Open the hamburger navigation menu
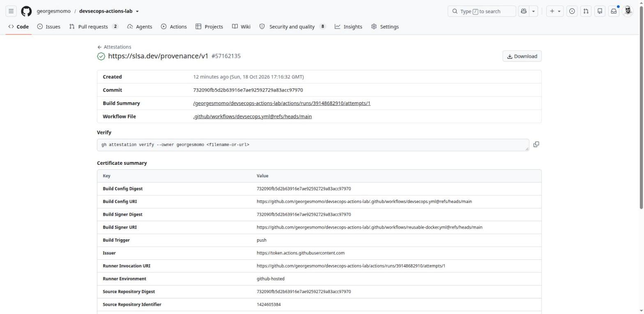 point(11,11)
